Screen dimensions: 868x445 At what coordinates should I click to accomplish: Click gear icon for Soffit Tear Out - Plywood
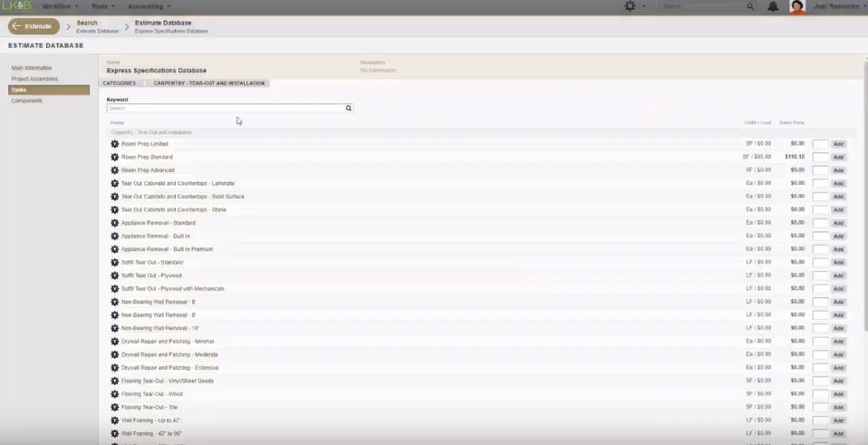point(115,276)
